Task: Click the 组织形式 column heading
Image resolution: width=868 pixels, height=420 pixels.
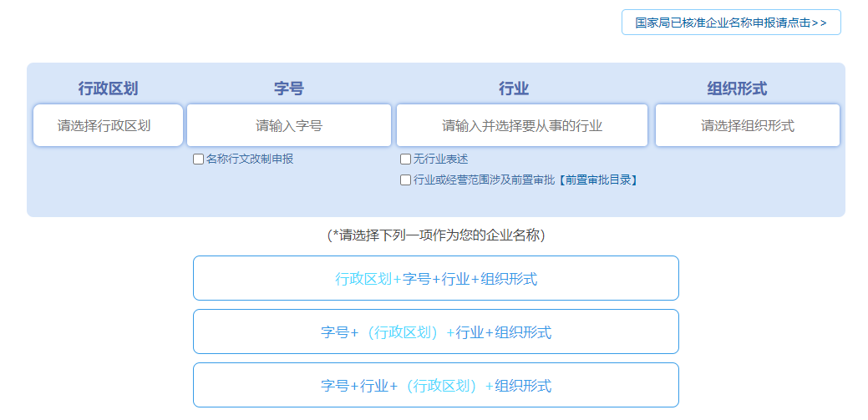Action: click(737, 89)
